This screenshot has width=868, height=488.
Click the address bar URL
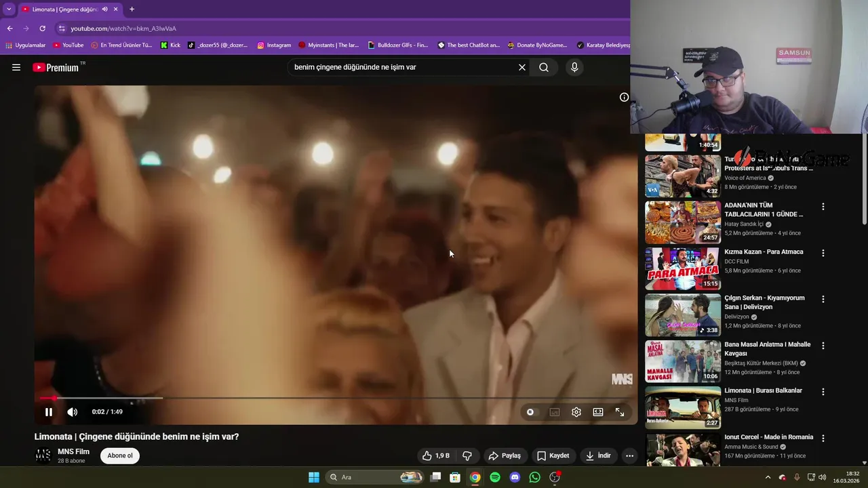pos(123,28)
